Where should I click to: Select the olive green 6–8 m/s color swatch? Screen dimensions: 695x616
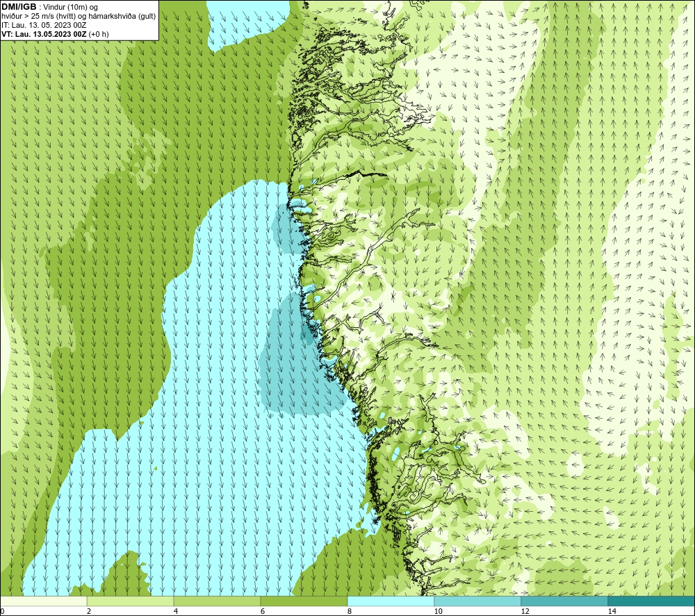[304, 601]
